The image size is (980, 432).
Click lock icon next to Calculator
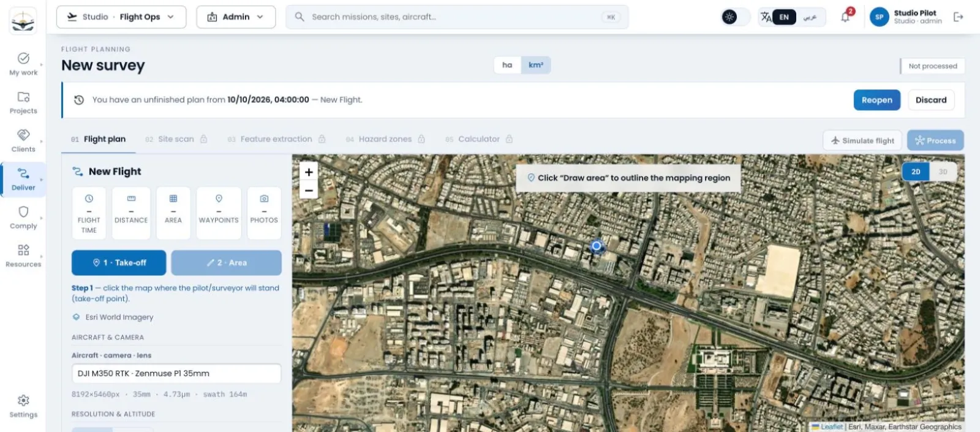point(509,139)
